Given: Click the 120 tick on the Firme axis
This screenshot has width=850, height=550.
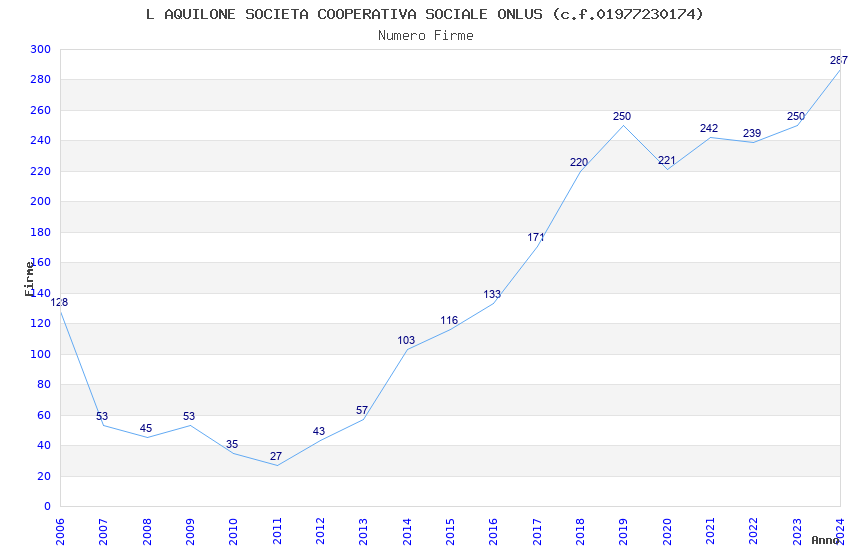Looking at the screenshot, I should coord(41,323).
